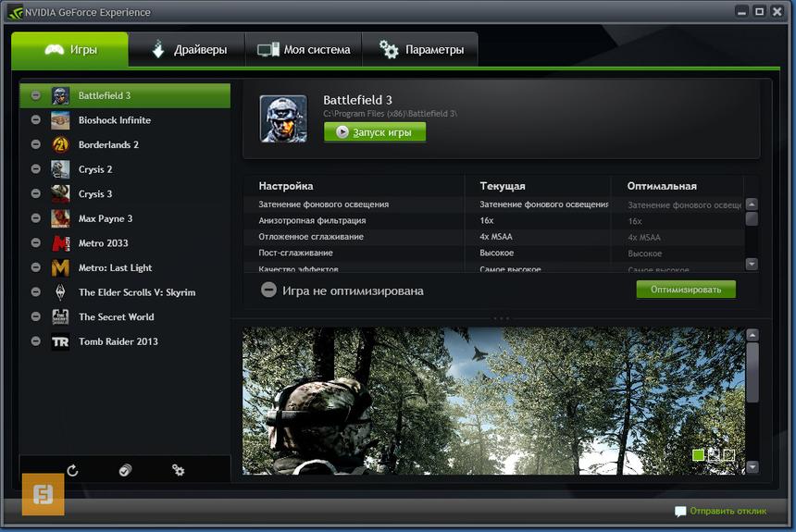Image resolution: width=796 pixels, height=532 pixels.
Task: Click status indicator next to Bioshock Infinite
Action: coord(35,119)
